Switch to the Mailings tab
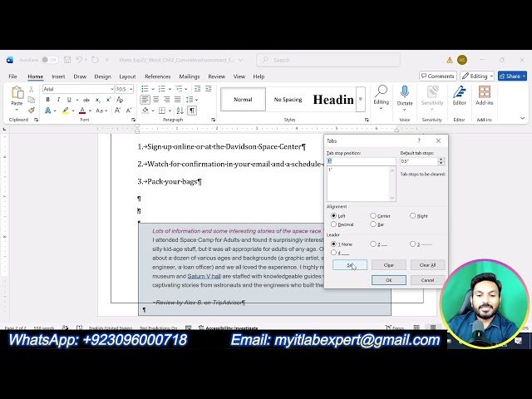The width and height of the screenshot is (532, 399). pos(190,76)
